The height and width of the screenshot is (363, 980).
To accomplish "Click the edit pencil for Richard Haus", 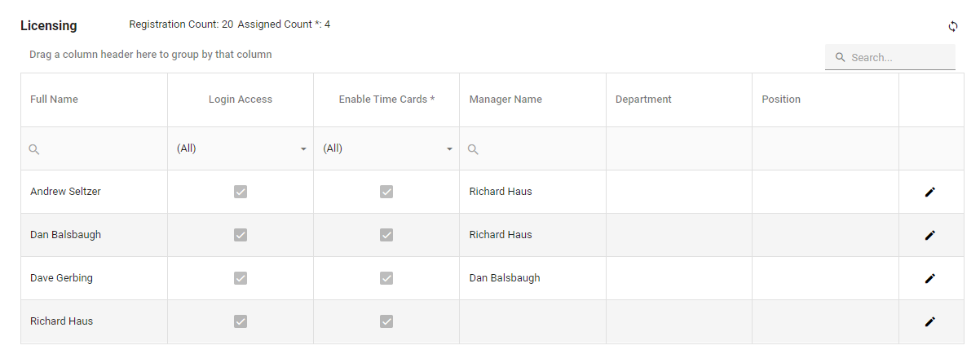I will [x=930, y=321].
